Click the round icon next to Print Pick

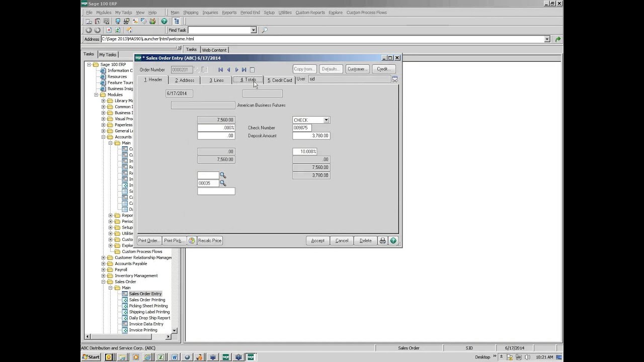[x=192, y=241]
